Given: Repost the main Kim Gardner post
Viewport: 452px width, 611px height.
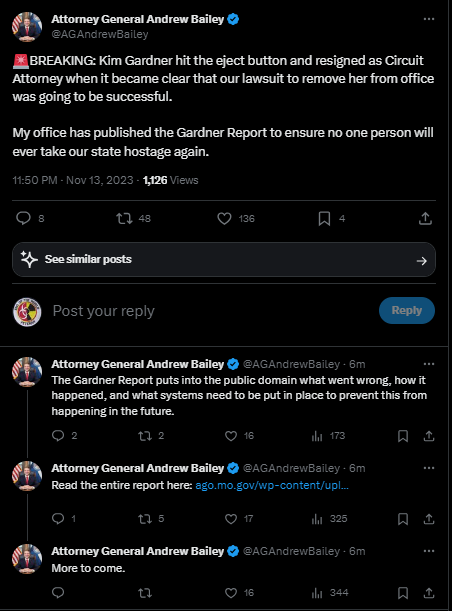Looking at the screenshot, I should click(x=124, y=219).
